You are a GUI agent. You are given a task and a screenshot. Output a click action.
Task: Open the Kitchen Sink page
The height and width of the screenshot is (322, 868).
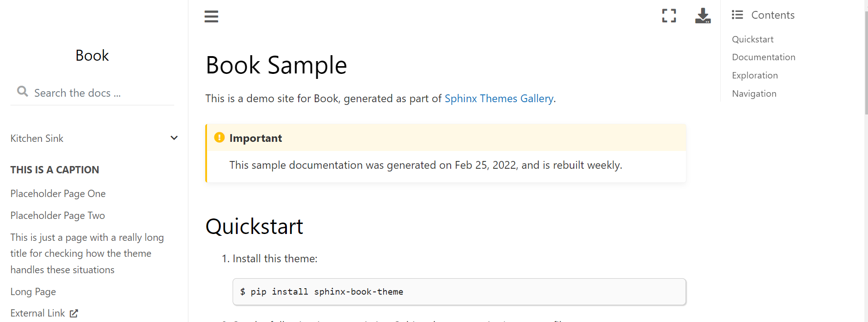pos(37,139)
